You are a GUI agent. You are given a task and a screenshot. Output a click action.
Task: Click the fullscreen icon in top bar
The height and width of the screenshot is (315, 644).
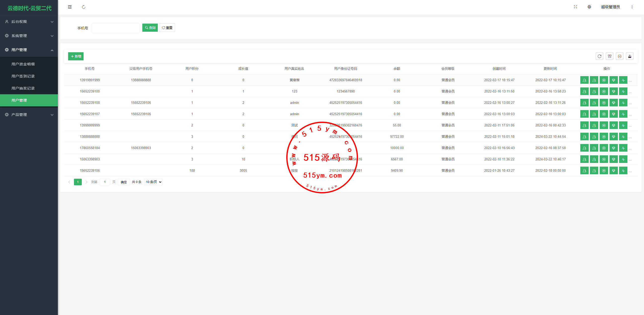pos(575,7)
